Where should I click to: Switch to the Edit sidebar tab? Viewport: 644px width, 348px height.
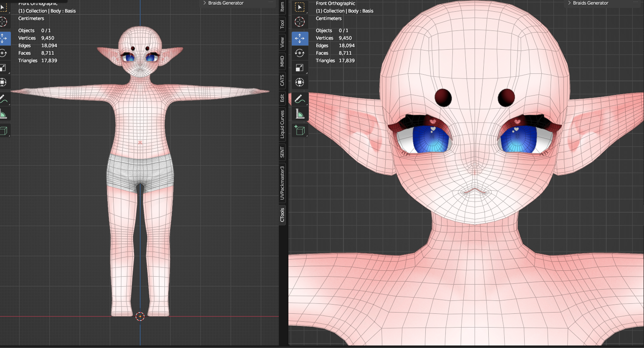click(x=282, y=98)
